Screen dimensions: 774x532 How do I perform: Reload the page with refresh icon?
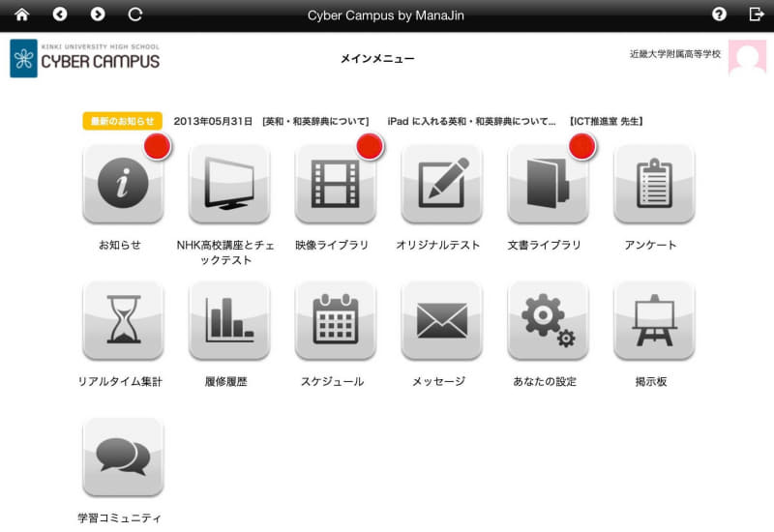(x=134, y=15)
